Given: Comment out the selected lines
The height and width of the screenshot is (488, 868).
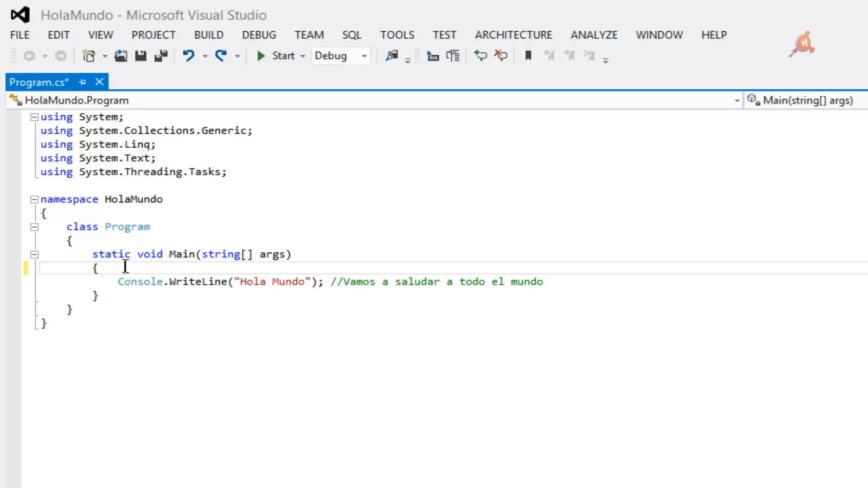Looking at the screenshot, I should pos(481,56).
